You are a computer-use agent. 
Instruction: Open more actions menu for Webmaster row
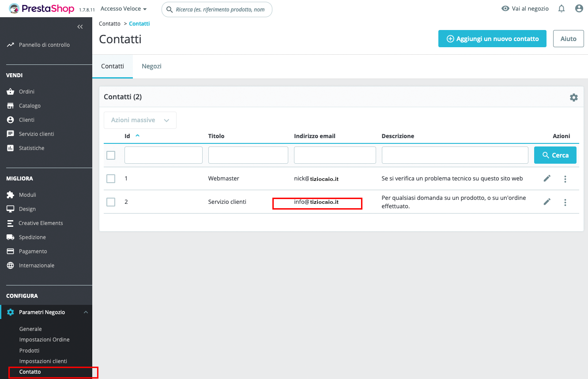tap(565, 179)
